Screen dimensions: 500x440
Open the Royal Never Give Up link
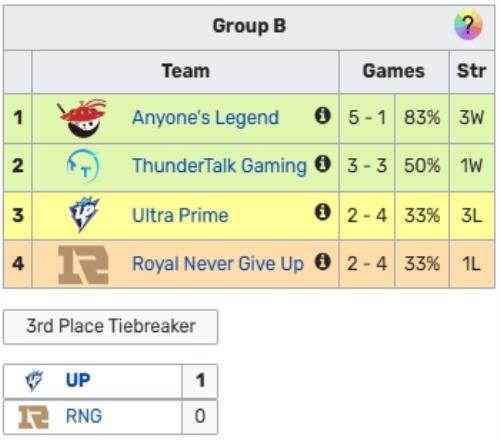pos(218,264)
